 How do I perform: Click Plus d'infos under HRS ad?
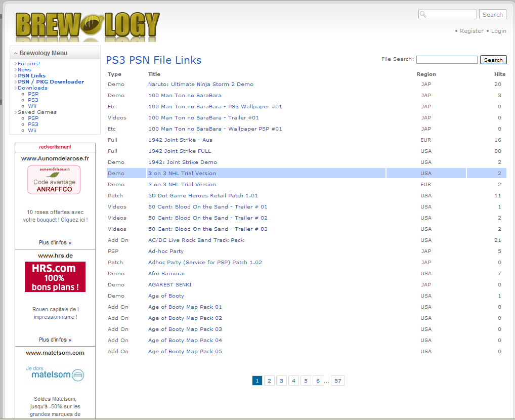(55, 340)
